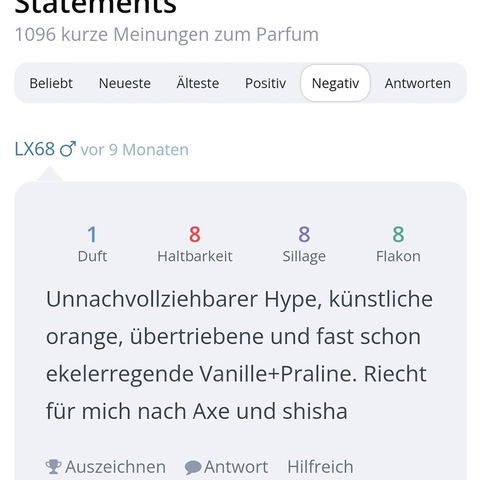Click the statement text about Unnachvollziehbarer Hype
Image resolution: width=480 pixels, height=480 pixels.
239,355
